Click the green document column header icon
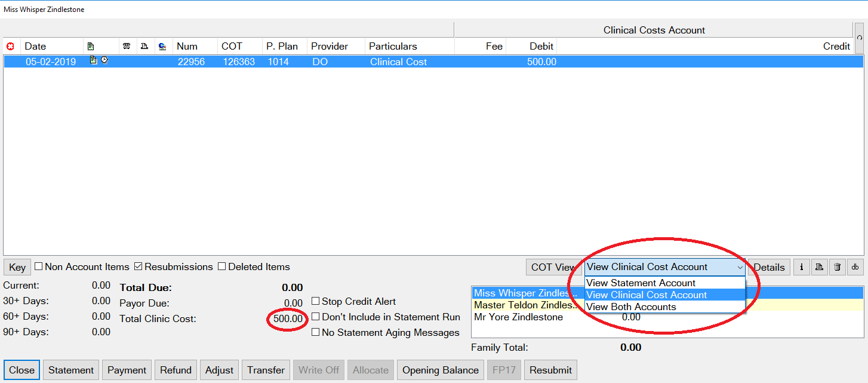This screenshot has height=383, width=868. point(90,46)
